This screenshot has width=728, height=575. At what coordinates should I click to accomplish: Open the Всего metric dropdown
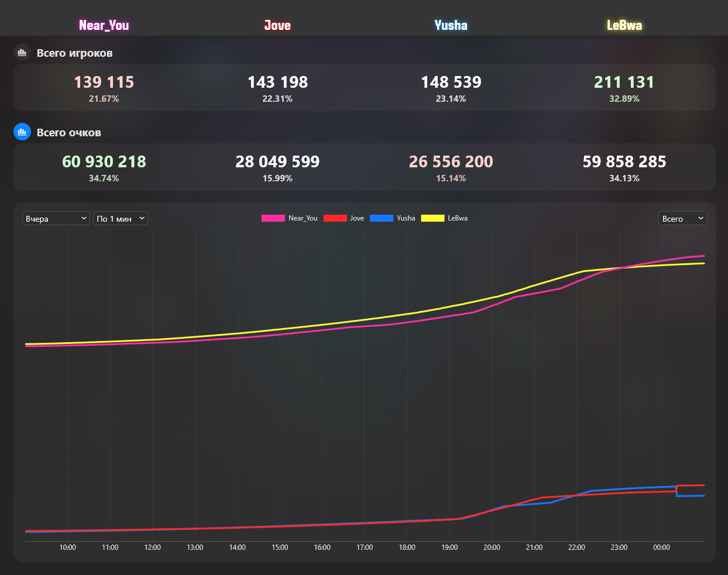pyautogui.click(x=682, y=218)
